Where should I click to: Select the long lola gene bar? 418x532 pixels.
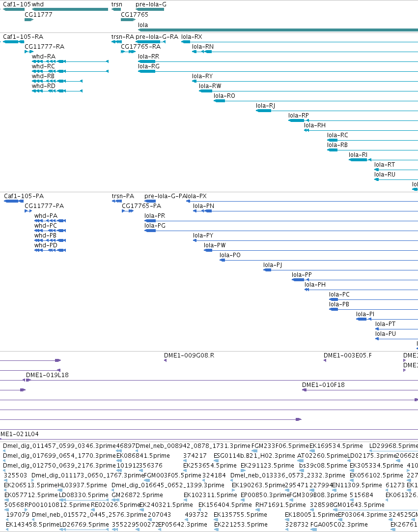[x=278, y=30]
